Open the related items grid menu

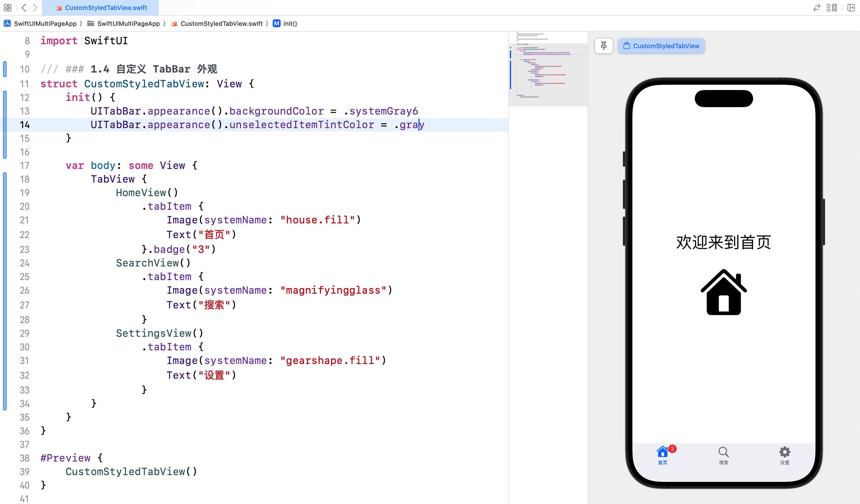[x=7, y=7]
